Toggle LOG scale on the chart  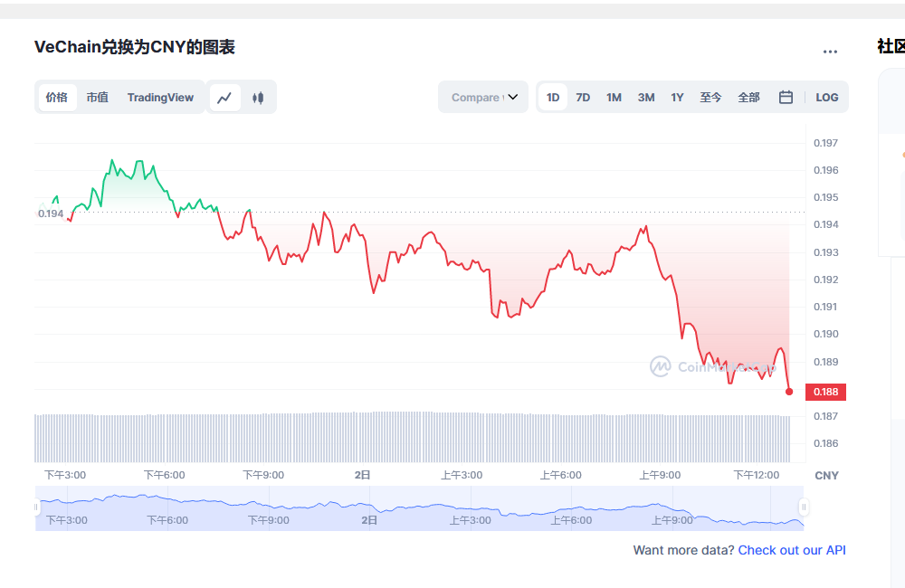click(x=826, y=98)
